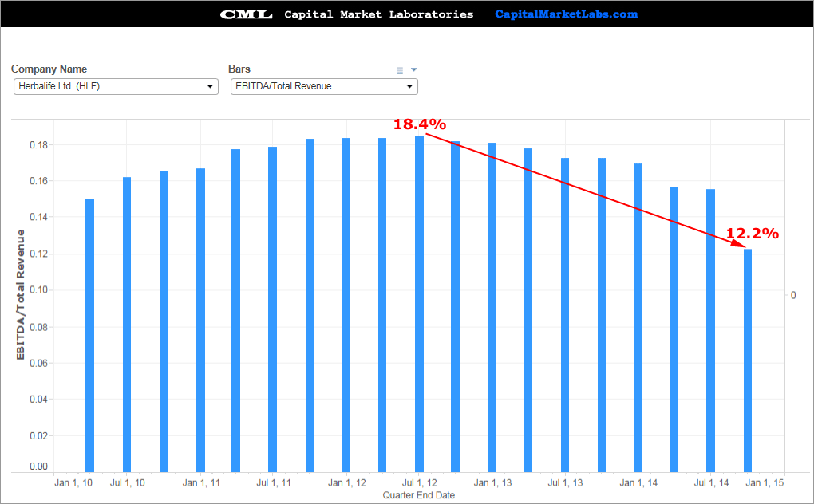Viewport: 814px width, 504px height.
Task: Click the EBITDA/Total Revenue vertical axis title
Action: pos(20,294)
